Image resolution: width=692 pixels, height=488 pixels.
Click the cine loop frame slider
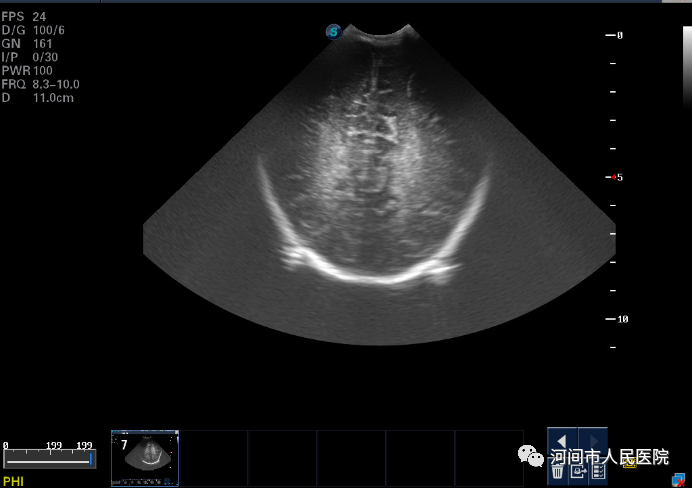pos(48,459)
